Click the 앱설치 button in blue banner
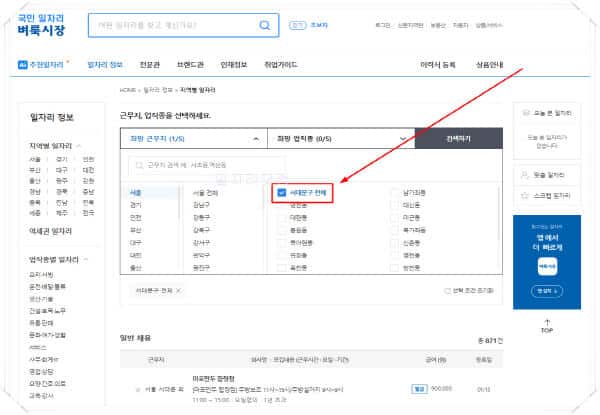Image resolution: width=600 pixels, height=415 pixels. (547, 291)
